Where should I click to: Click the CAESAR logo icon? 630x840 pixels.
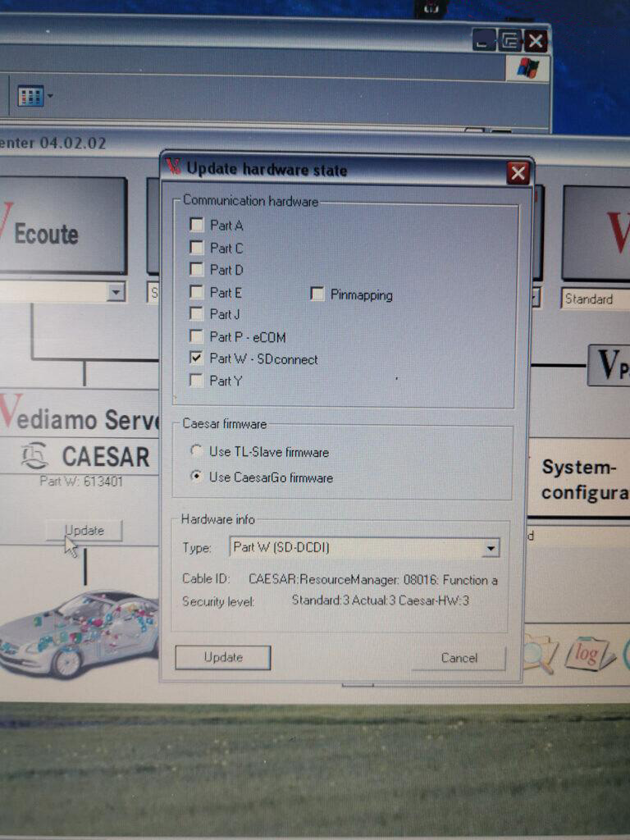click(x=35, y=456)
